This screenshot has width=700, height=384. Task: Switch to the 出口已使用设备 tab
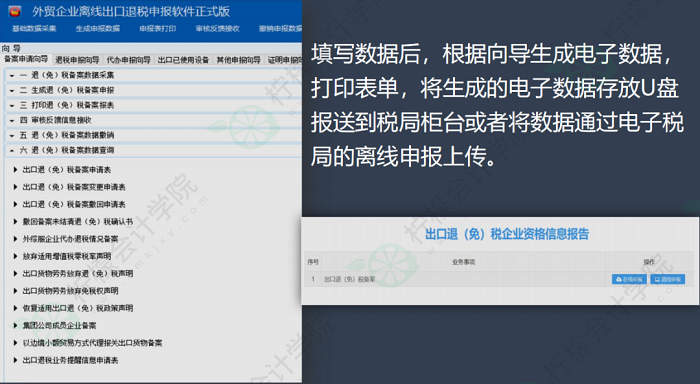coord(183,60)
